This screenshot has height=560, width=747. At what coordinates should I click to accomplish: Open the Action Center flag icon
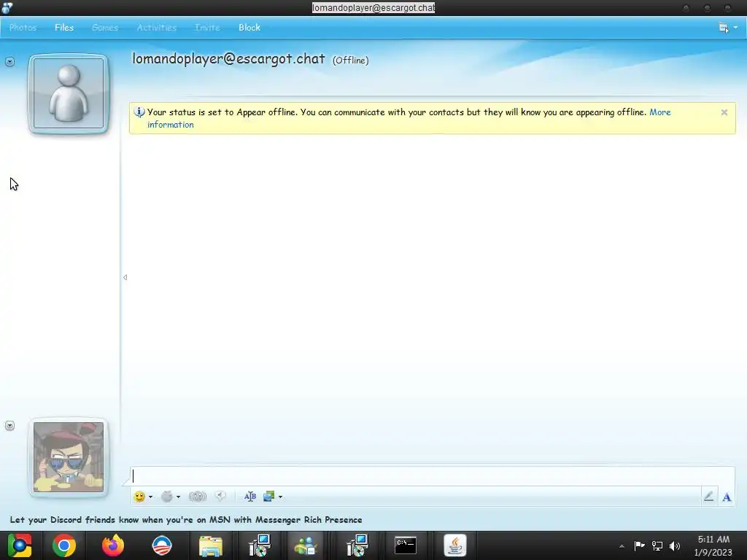click(x=639, y=545)
